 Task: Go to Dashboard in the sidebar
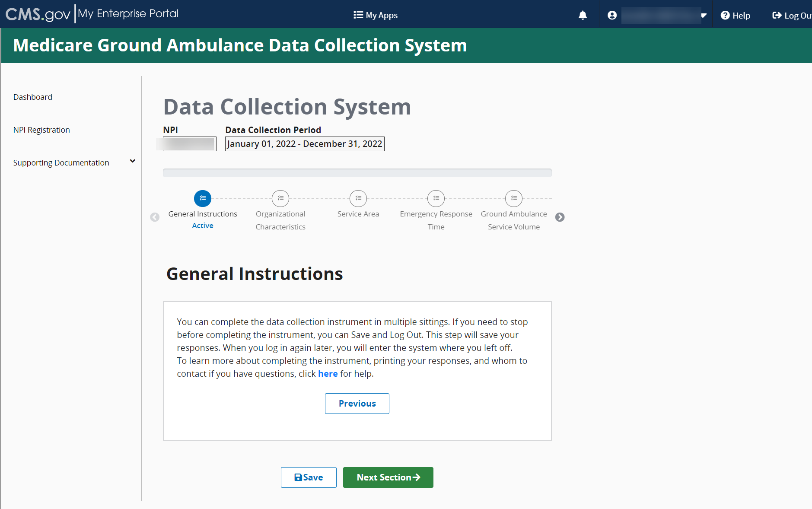pos(33,97)
